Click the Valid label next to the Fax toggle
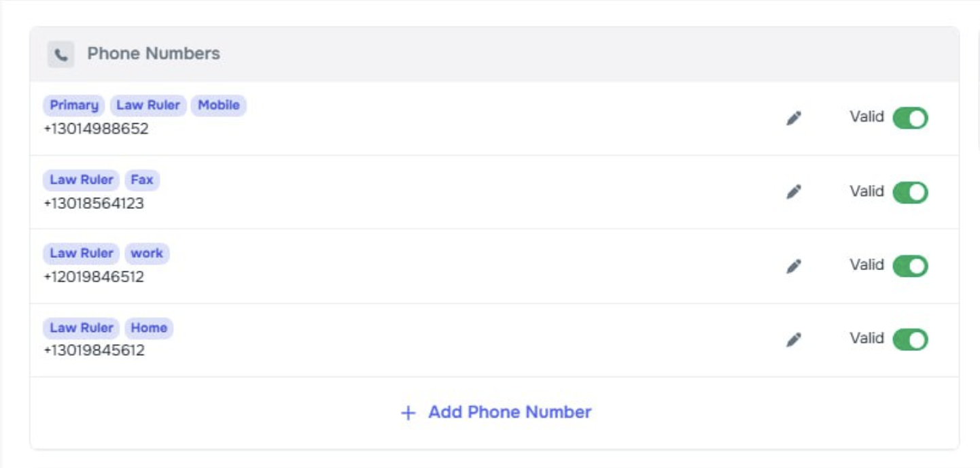 pyautogui.click(x=868, y=192)
